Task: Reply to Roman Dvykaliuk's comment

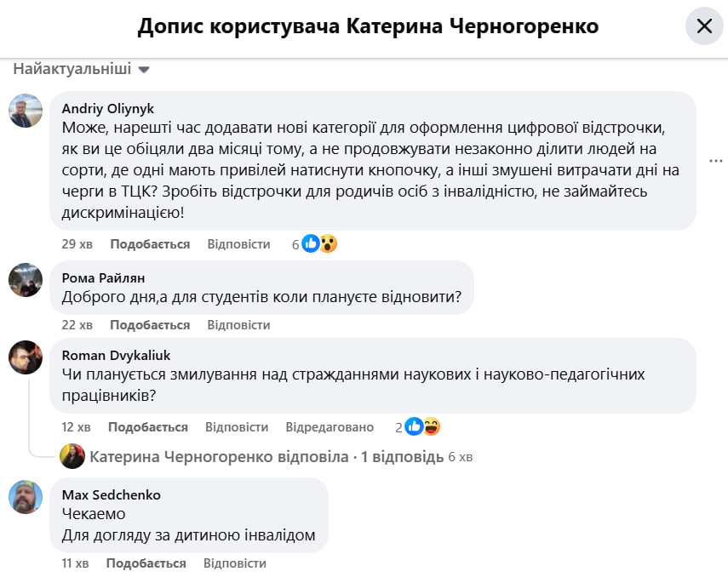Action: coord(237,427)
